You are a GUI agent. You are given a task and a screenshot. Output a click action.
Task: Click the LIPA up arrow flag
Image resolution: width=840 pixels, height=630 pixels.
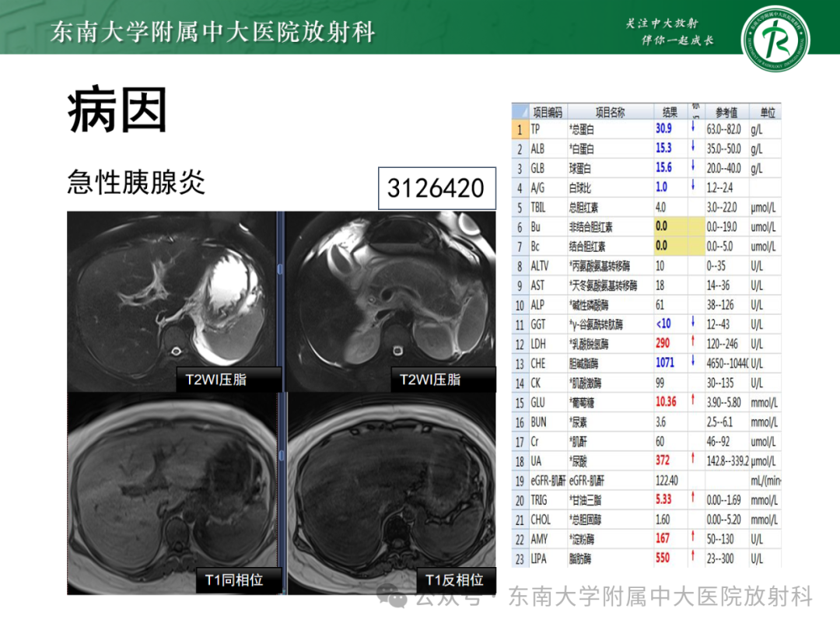[693, 556]
